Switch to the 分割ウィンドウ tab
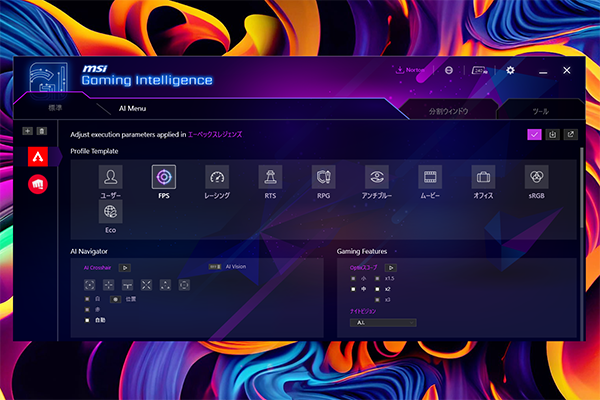Viewport: 600px width, 400px height. click(449, 109)
